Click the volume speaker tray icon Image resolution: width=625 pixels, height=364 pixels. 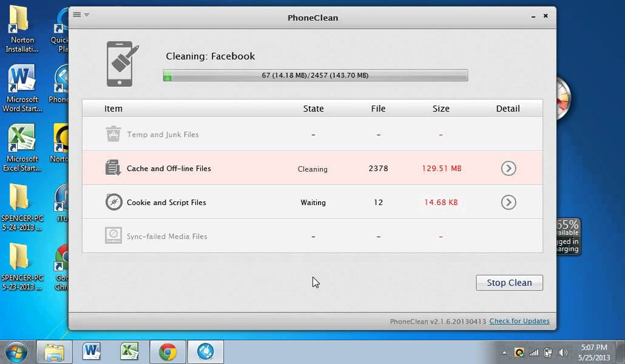point(563,352)
